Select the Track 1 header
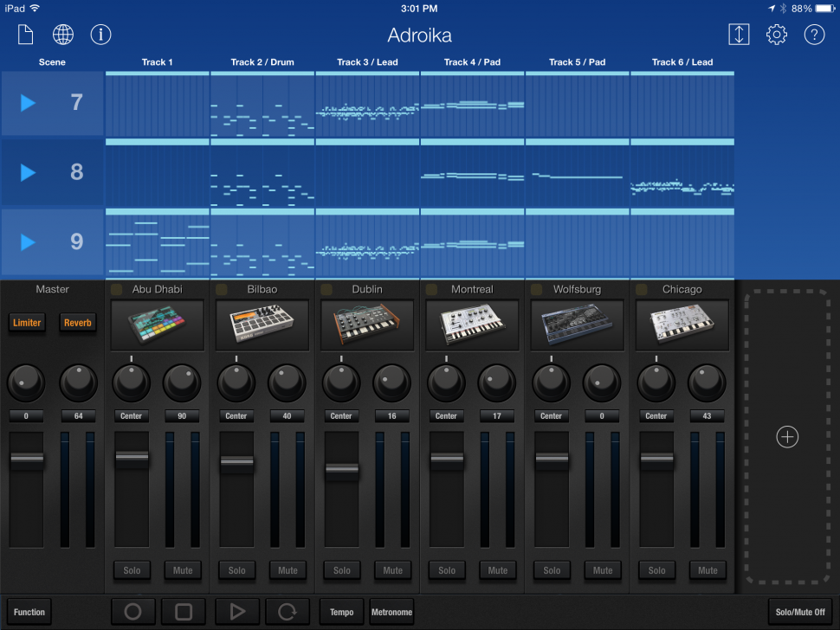The width and height of the screenshot is (840, 630). coord(157,62)
